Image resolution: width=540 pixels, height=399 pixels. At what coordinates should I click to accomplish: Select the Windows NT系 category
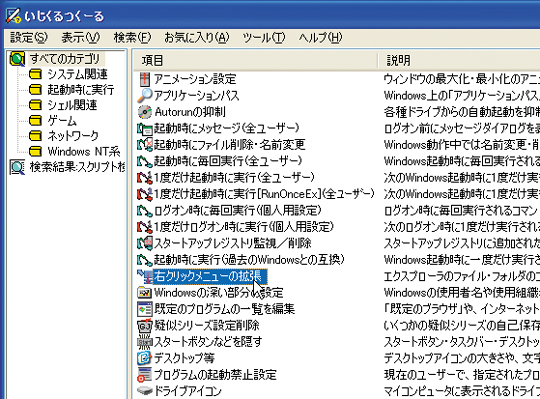84,151
